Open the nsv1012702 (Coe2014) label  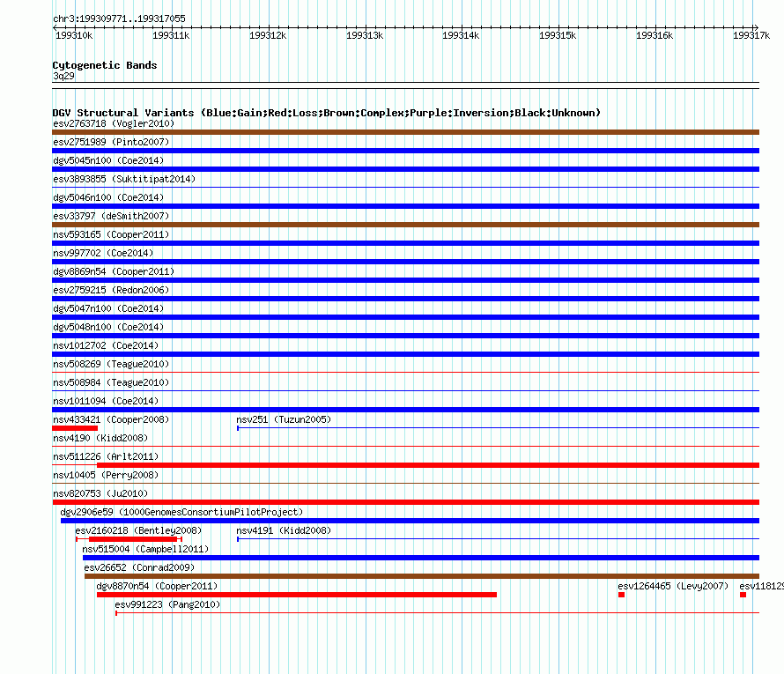pyautogui.click(x=106, y=345)
